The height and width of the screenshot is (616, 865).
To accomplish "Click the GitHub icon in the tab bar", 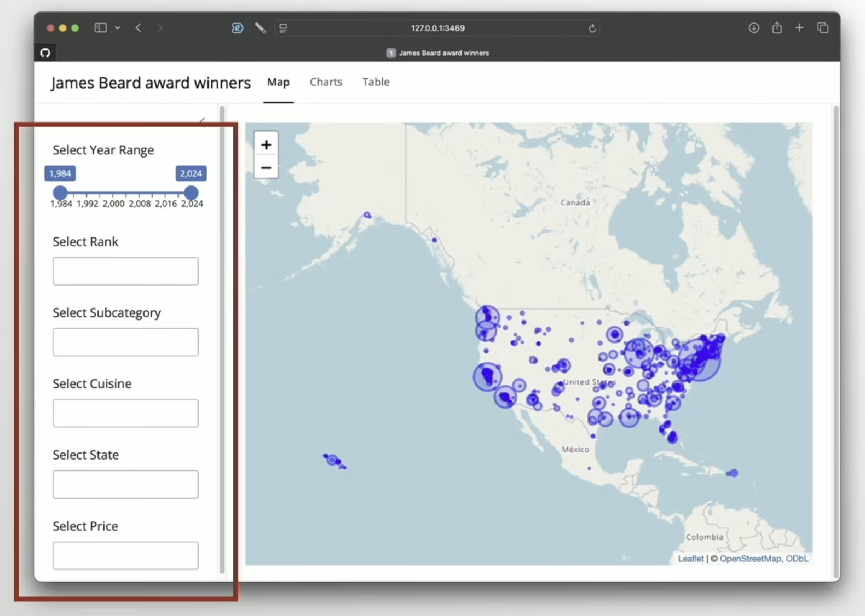I will coord(45,53).
